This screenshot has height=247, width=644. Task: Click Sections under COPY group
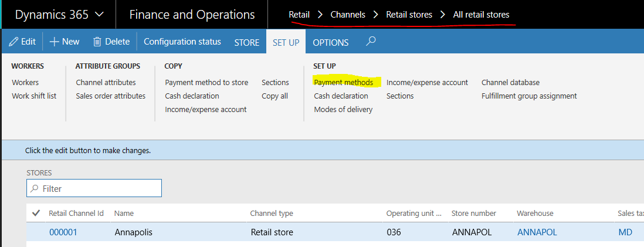click(275, 83)
